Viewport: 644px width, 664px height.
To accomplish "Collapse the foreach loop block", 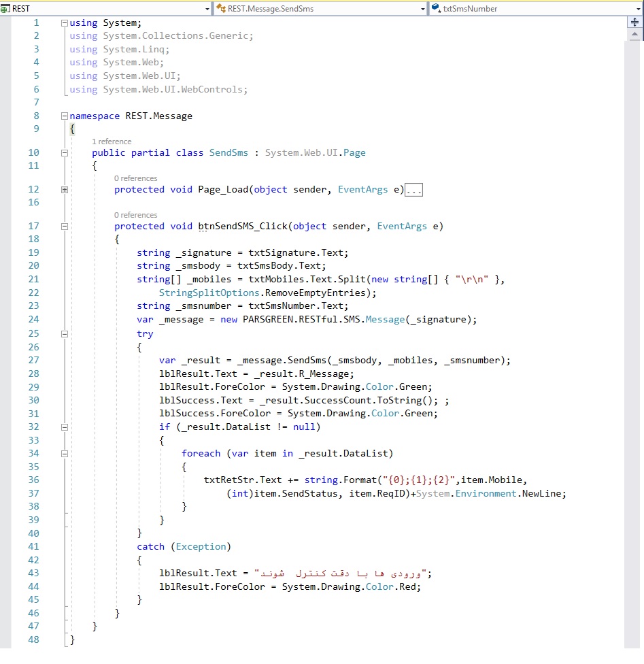I will [x=65, y=454].
